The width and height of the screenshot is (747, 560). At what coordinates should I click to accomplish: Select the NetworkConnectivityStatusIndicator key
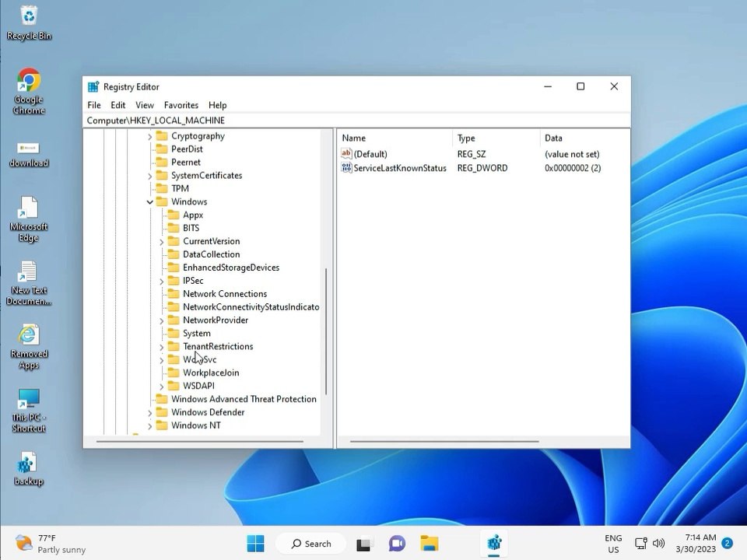point(251,307)
